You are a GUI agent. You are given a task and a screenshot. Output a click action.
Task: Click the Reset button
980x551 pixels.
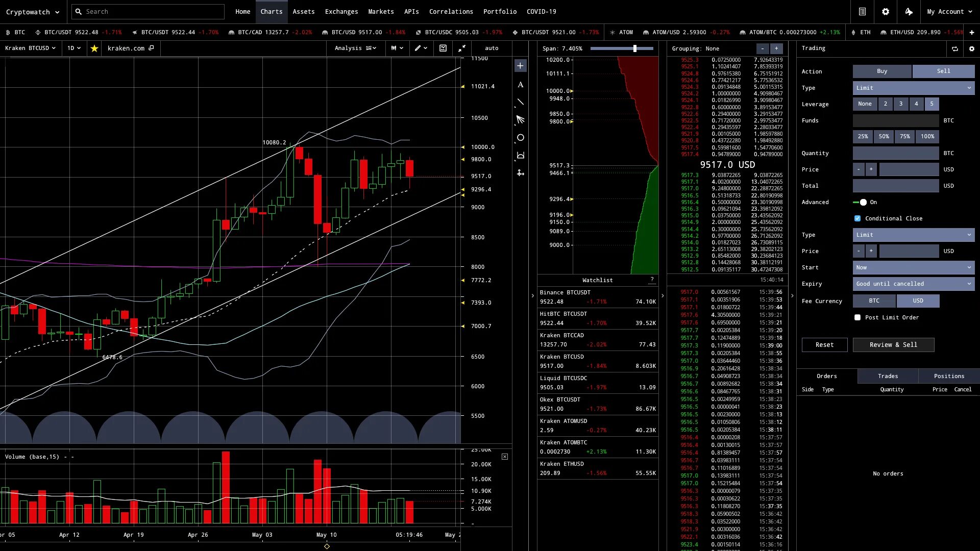(x=824, y=345)
